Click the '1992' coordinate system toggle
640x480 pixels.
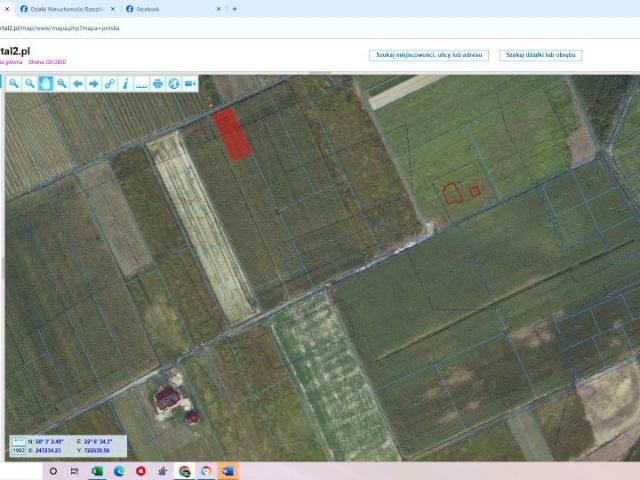tap(18, 451)
